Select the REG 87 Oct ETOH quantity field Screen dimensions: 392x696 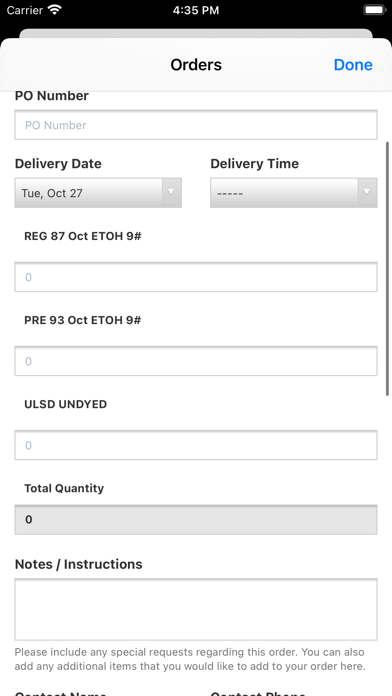[196, 277]
